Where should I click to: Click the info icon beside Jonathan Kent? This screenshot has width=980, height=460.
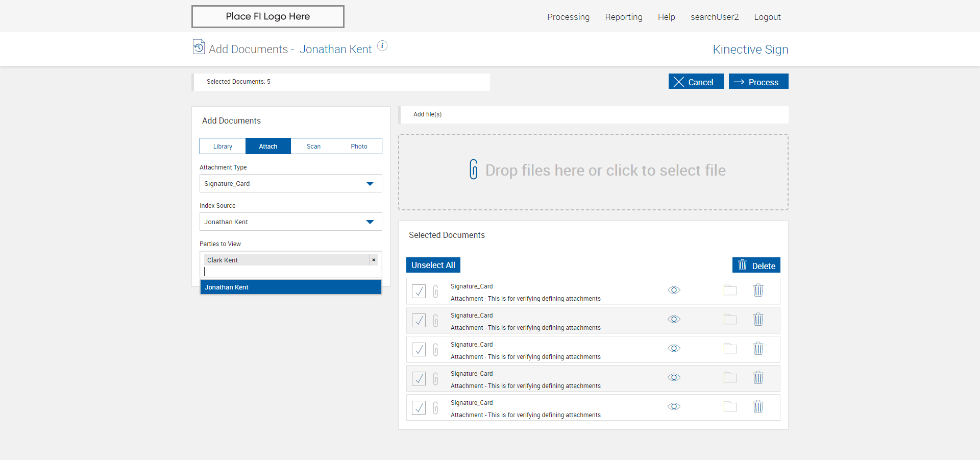382,46
